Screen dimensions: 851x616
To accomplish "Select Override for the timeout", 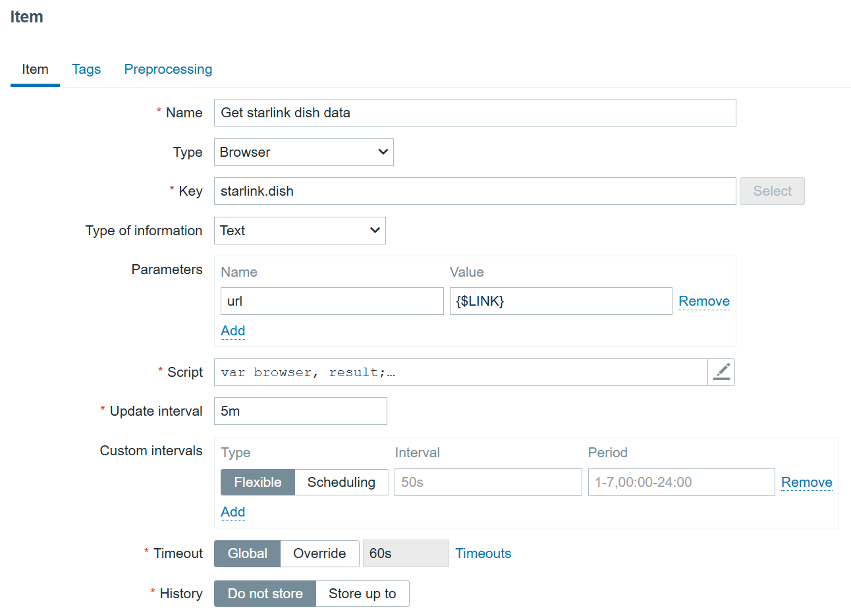I will coord(319,553).
